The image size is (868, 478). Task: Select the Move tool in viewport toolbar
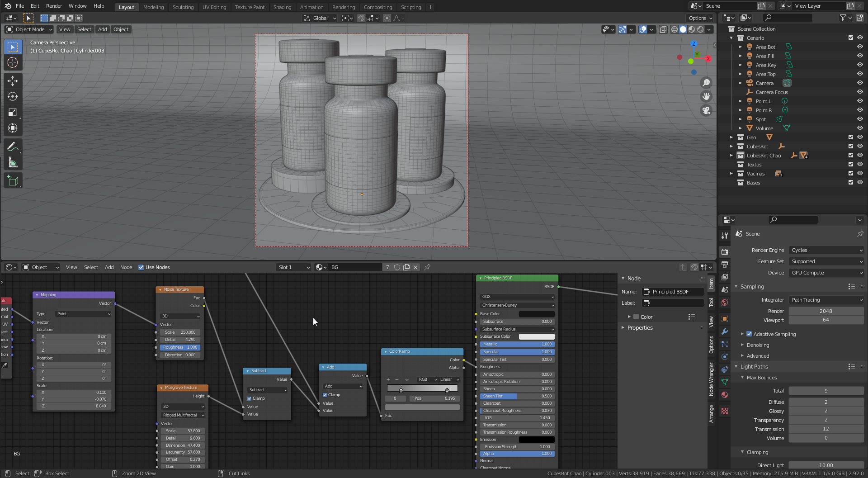pyautogui.click(x=13, y=81)
